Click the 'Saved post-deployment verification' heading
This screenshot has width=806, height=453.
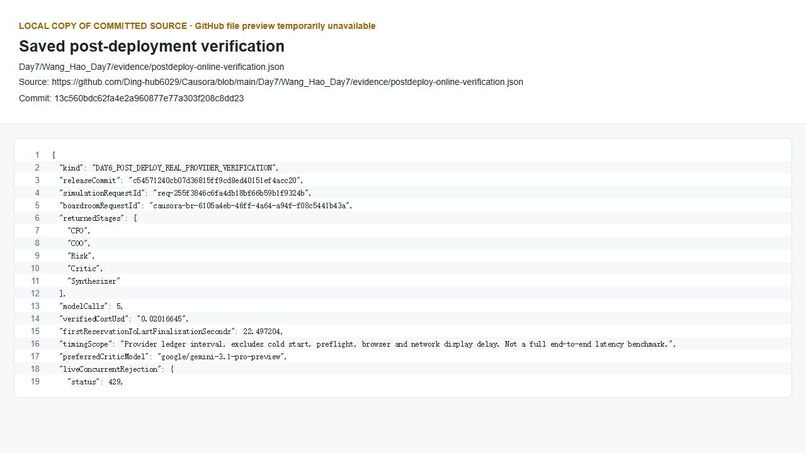pos(152,46)
